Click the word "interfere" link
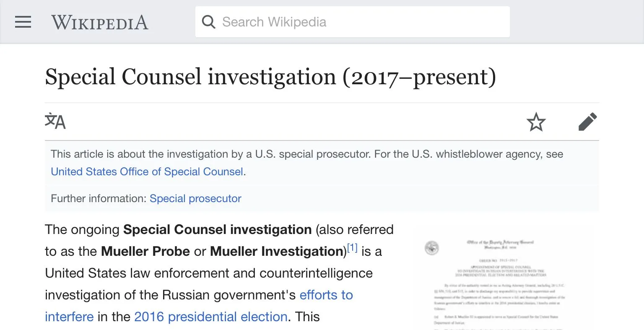Image resolution: width=644 pixels, height=330 pixels. pos(69,317)
